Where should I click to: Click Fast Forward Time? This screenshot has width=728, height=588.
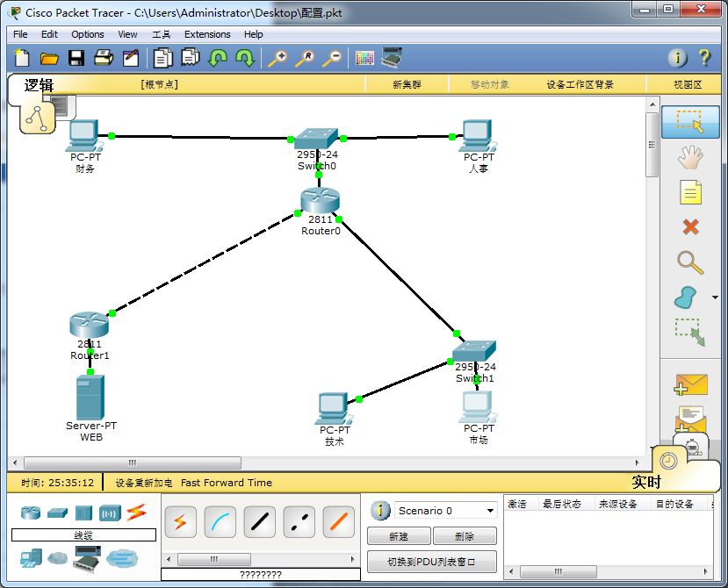coord(226,483)
